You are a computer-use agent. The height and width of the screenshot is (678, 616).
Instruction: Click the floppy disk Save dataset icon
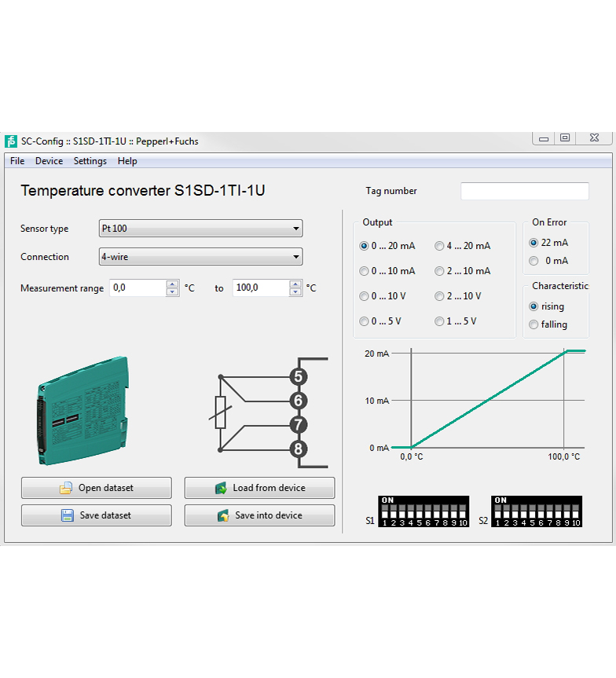pyautogui.click(x=68, y=515)
